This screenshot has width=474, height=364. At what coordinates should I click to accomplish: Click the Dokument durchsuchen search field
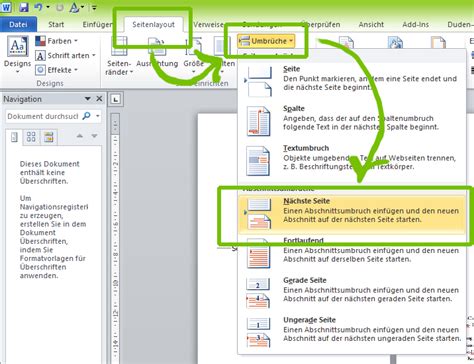pyautogui.click(x=43, y=116)
